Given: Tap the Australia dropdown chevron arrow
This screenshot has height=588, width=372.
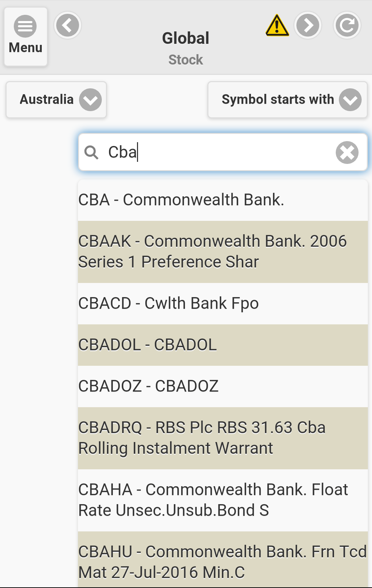Looking at the screenshot, I should (90, 100).
